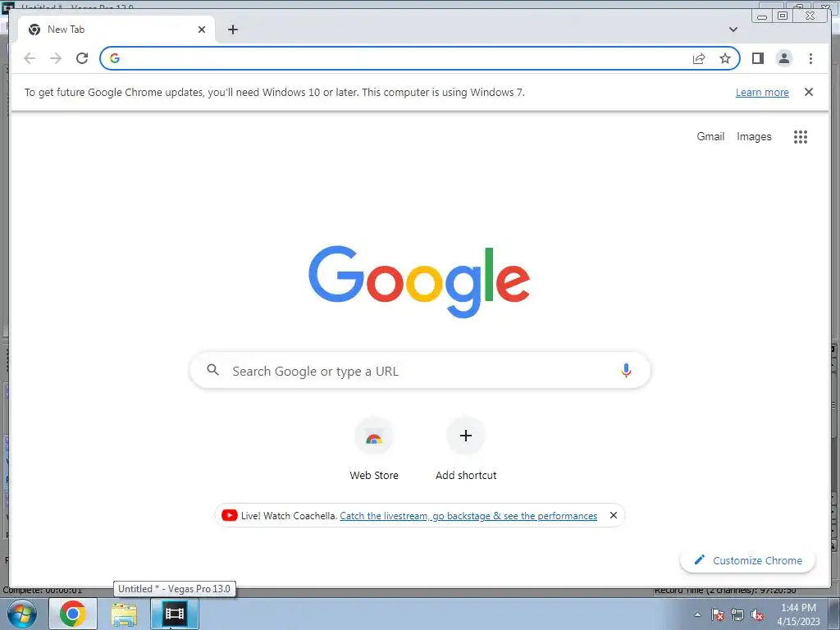Start voice search with microphone icon
The height and width of the screenshot is (630, 840).
tap(626, 370)
